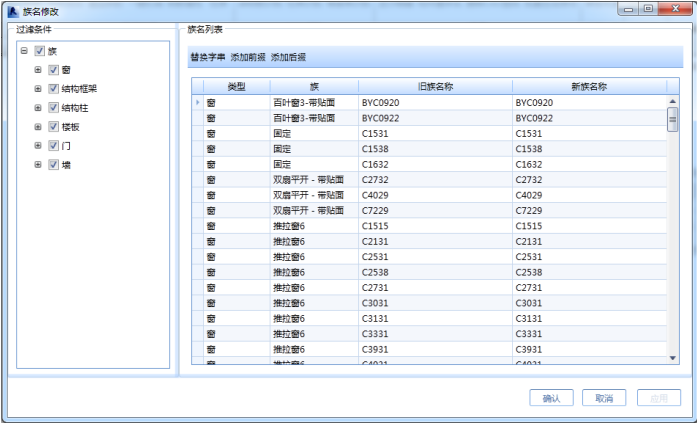Expand the 楼板 tree node
Viewport: 697px width, 423px height.
38,127
